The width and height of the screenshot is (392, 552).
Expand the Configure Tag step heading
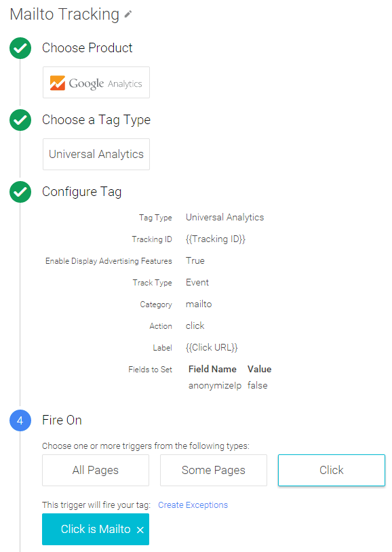(x=81, y=192)
